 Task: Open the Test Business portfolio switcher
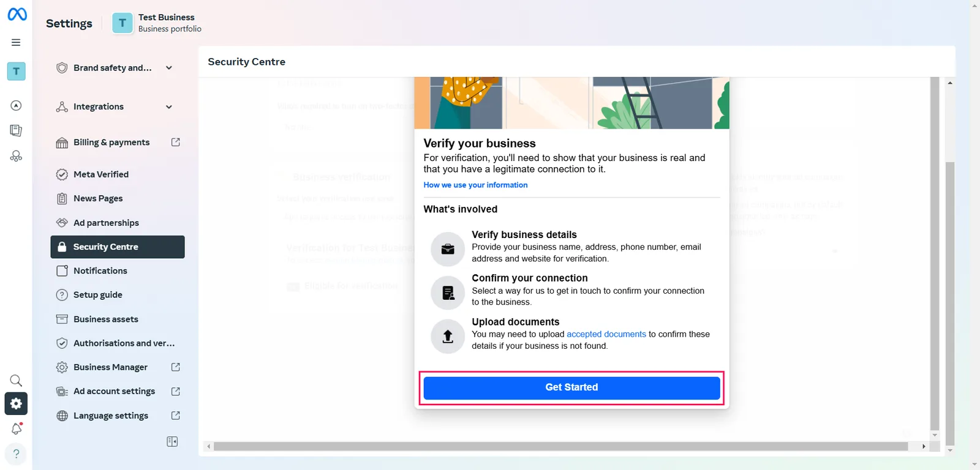pos(157,23)
